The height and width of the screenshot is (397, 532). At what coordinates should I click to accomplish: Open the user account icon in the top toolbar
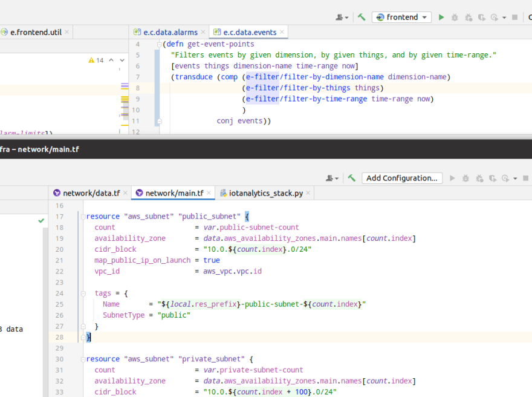coord(342,18)
